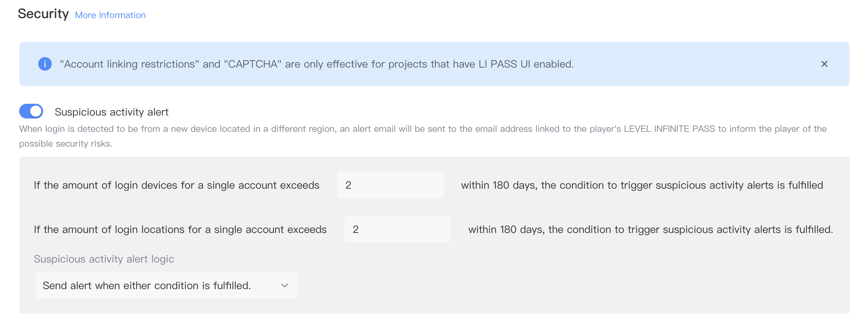Click 'LEVEL INFINITE PASS' in the description
The width and height of the screenshot is (868, 319).
669,129
